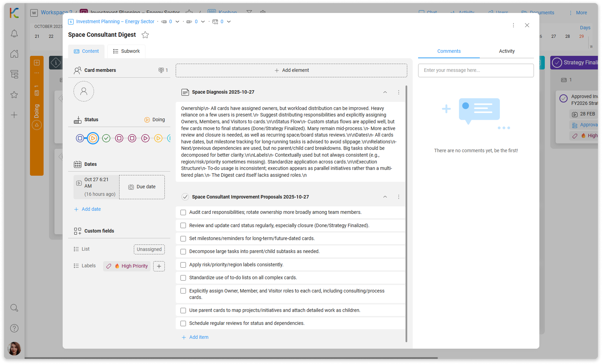Check 'Audit card responsibilities' item
The height and width of the screenshot is (364, 602).
click(x=183, y=212)
